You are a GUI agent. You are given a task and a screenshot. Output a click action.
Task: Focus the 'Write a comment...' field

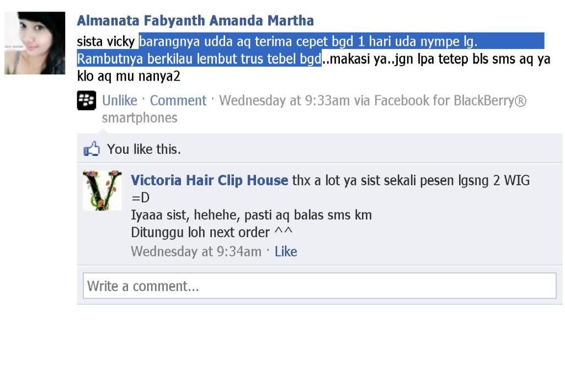[x=319, y=286]
